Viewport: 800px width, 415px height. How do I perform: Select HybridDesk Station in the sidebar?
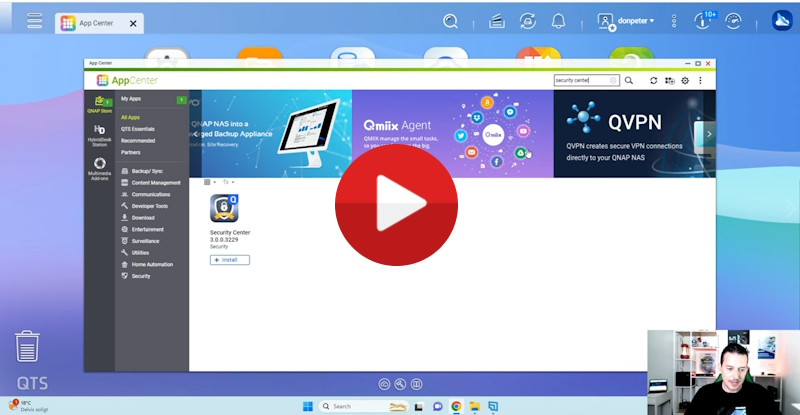coord(99,135)
